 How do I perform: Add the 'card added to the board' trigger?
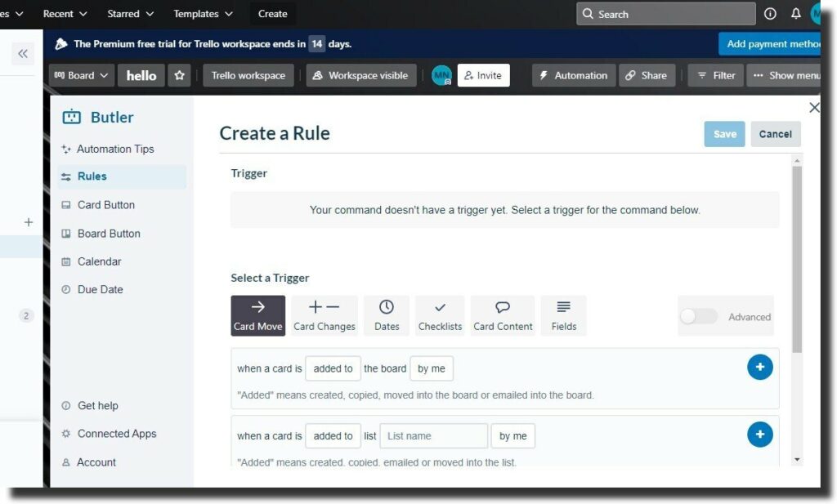click(x=759, y=367)
